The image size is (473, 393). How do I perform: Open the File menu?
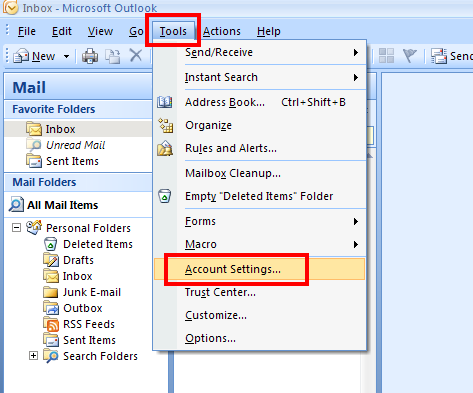(x=27, y=31)
